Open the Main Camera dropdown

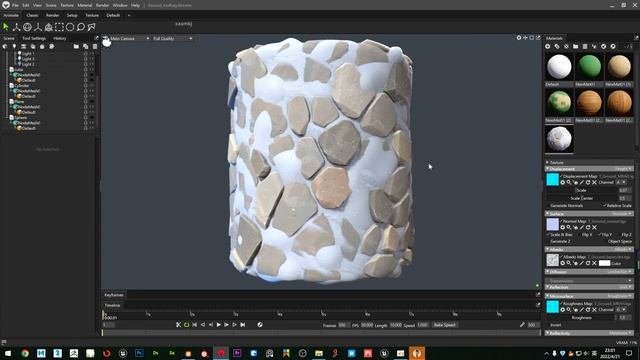pyautogui.click(x=129, y=38)
